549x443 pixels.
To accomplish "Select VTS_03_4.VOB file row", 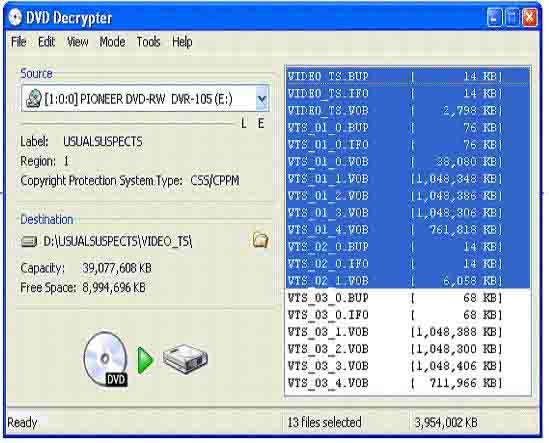I will click(408, 383).
